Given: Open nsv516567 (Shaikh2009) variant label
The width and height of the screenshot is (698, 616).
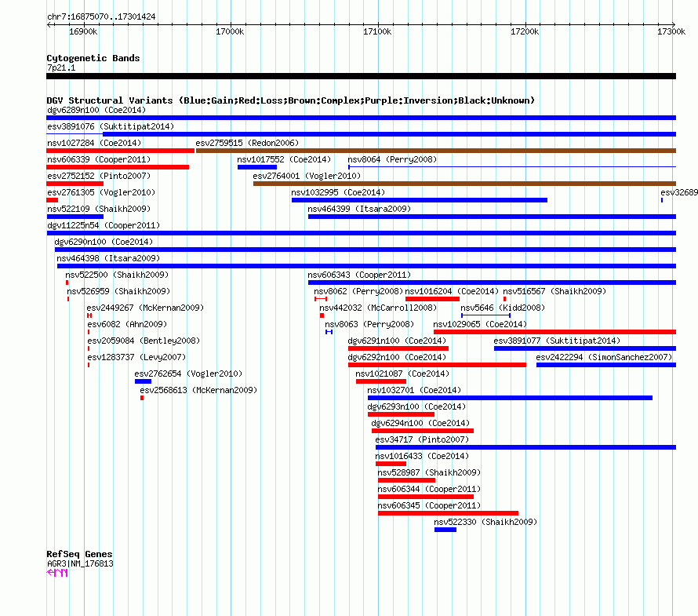Looking at the screenshot, I should [554, 291].
